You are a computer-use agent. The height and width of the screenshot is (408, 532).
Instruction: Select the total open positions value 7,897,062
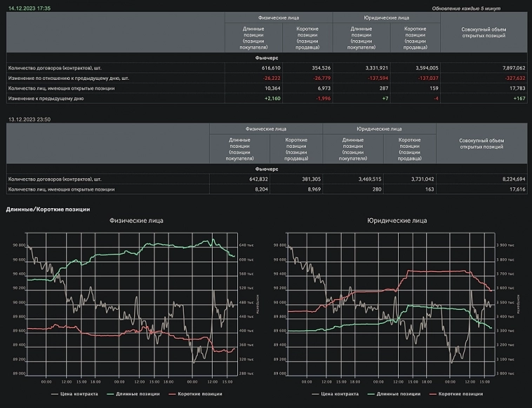pos(510,68)
